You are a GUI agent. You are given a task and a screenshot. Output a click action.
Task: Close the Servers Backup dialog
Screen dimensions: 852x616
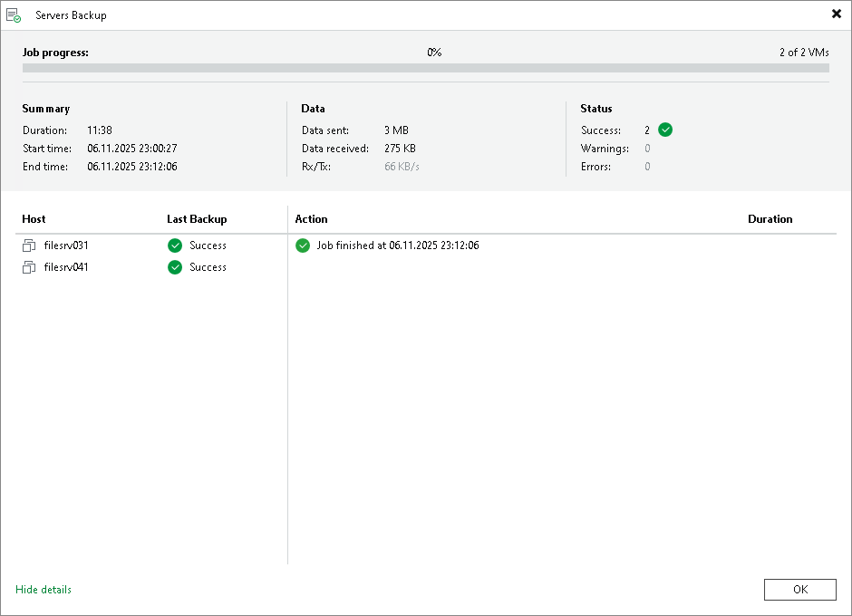click(837, 14)
